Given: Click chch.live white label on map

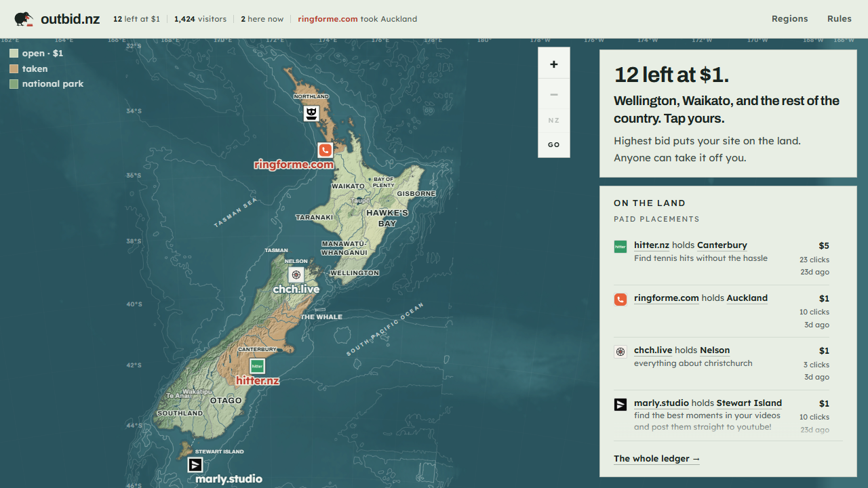Looking at the screenshot, I should point(296,289).
